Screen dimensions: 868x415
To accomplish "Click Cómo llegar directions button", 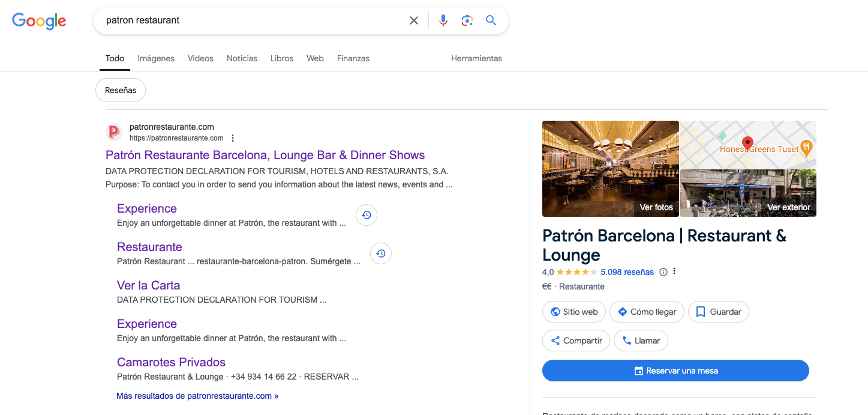I will pyautogui.click(x=647, y=312).
